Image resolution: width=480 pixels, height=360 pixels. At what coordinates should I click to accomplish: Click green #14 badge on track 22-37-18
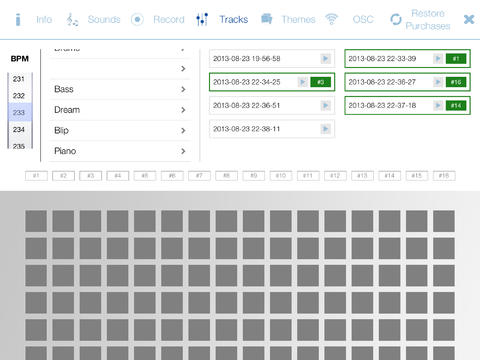(x=456, y=106)
